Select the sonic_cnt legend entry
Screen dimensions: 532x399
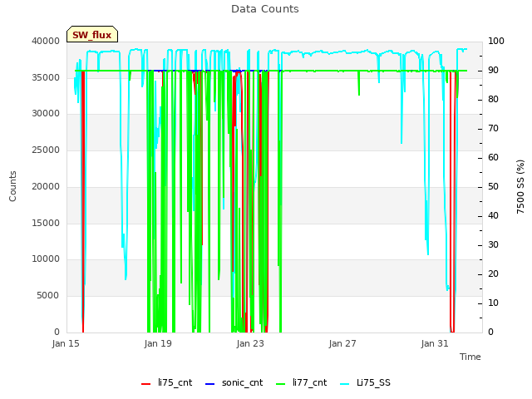coord(234,382)
